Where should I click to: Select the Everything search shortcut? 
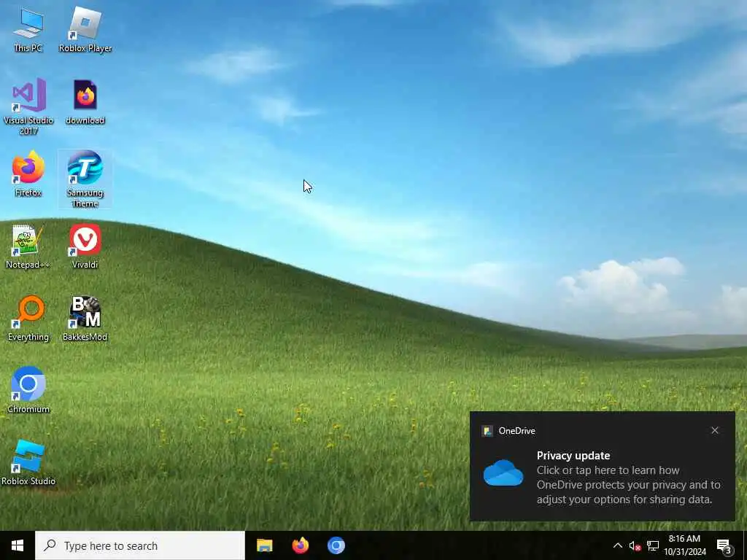pyautogui.click(x=28, y=319)
